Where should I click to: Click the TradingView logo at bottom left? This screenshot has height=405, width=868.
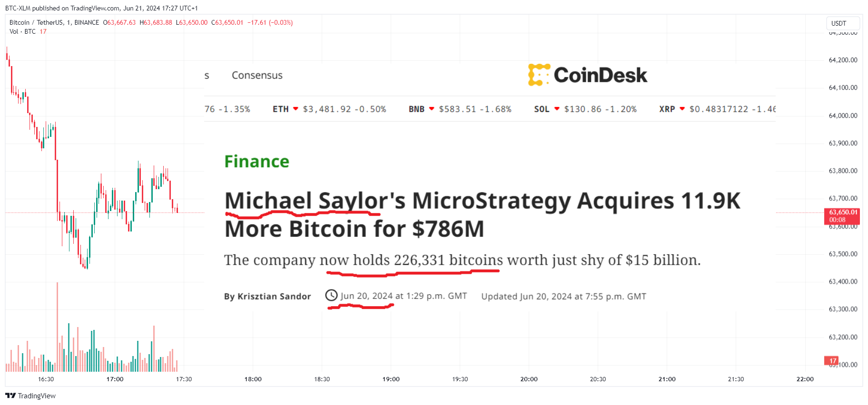[x=30, y=395]
